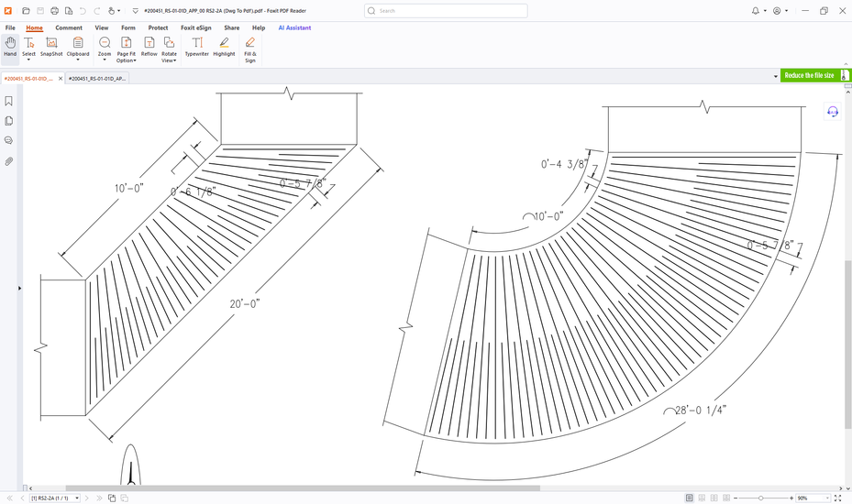Switch to the Protect ribbon tab
The width and height of the screenshot is (852, 504).
tap(158, 27)
